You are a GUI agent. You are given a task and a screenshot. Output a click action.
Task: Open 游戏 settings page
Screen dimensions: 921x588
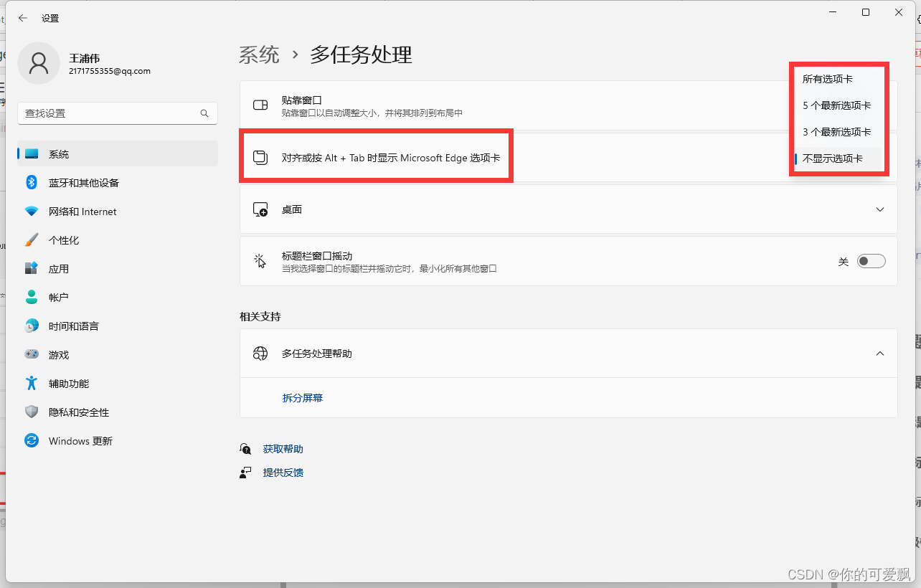(118, 355)
